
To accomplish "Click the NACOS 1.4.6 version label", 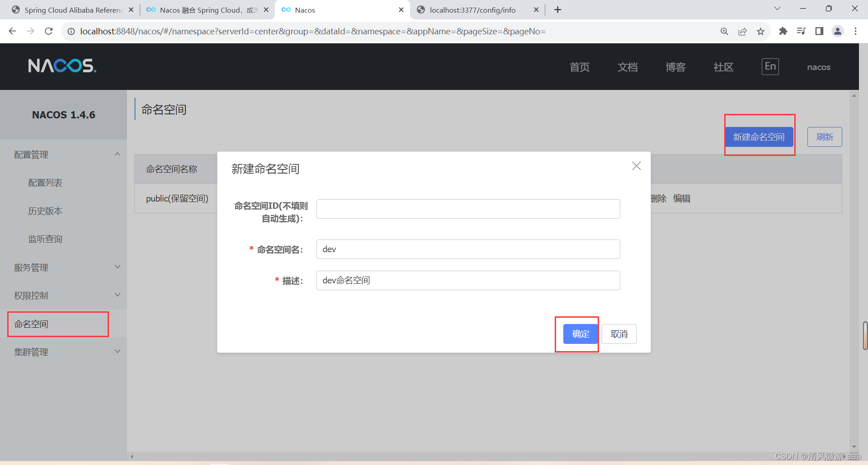I will pyautogui.click(x=64, y=115).
